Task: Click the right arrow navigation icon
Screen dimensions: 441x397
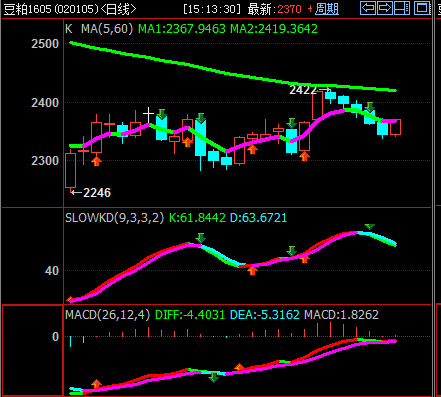Action: point(385,8)
